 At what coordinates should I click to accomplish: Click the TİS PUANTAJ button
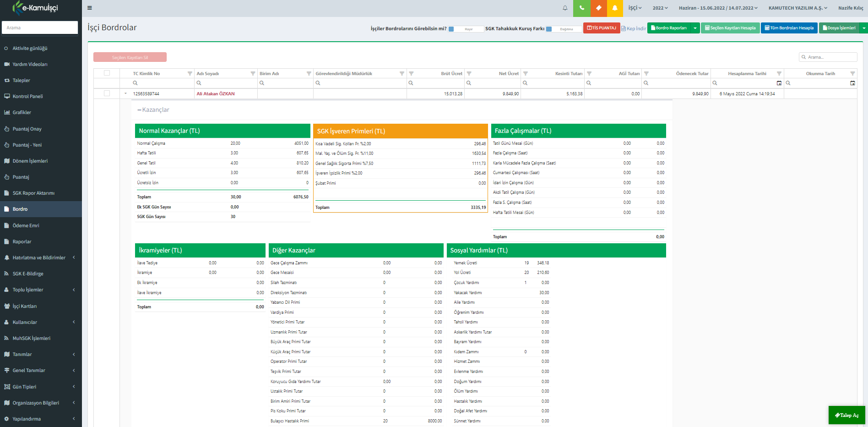click(x=602, y=28)
